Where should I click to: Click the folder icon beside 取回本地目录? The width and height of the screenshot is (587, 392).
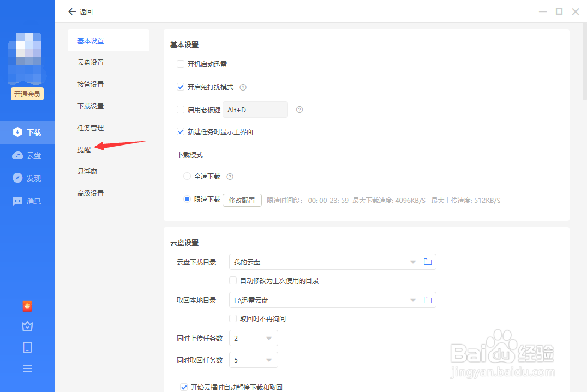428,299
